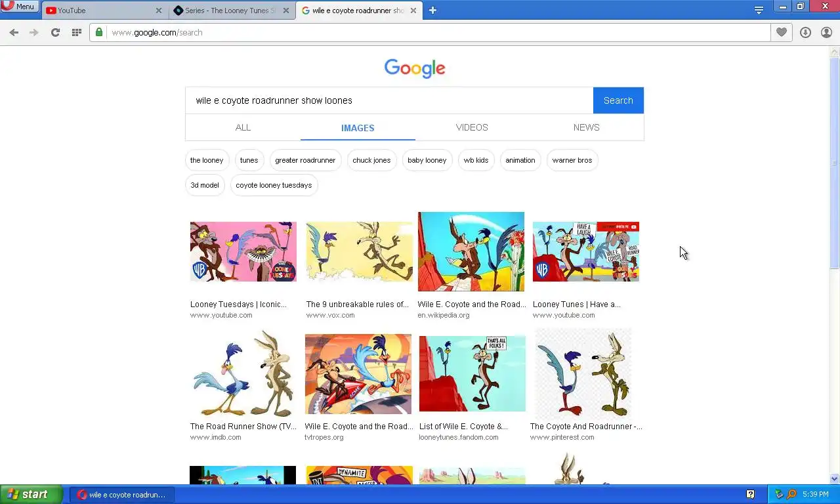Click 'List of Wile E. Coyote &...' link
840x504 pixels.
click(463, 427)
